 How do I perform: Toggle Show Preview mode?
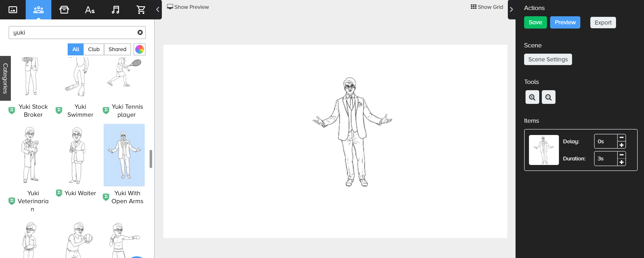pos(188,7)
